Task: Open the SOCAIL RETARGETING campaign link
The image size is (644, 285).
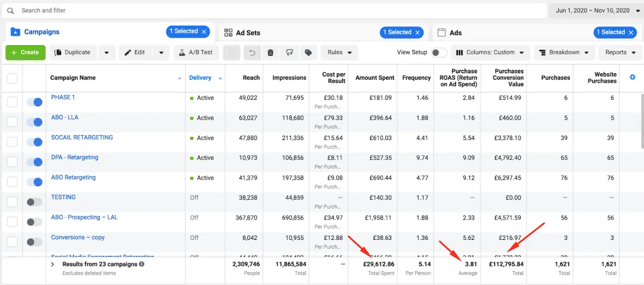Action: [82, 137]
